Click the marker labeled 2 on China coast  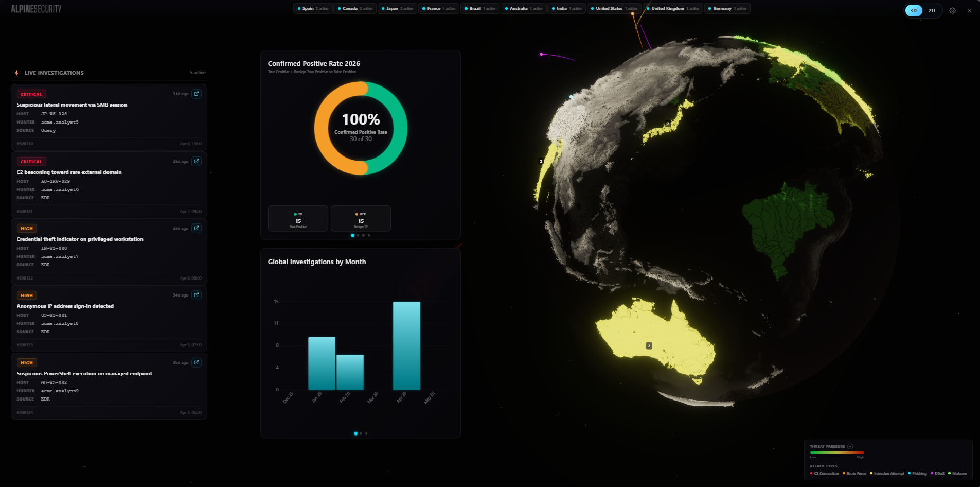click(541, 161)
